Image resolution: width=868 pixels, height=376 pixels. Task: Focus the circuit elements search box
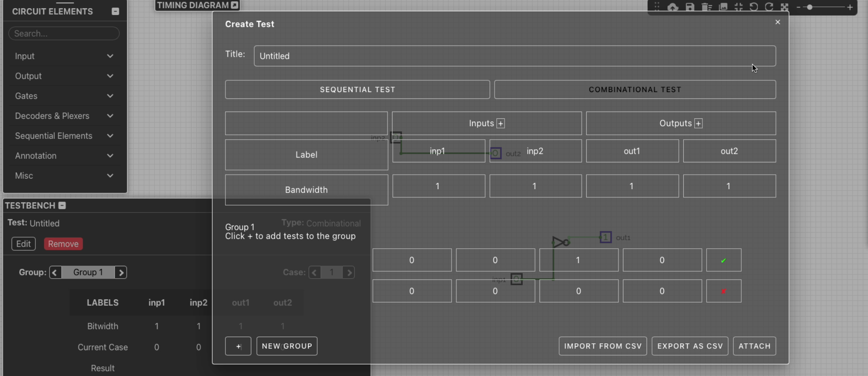click(x=64, y=34)
